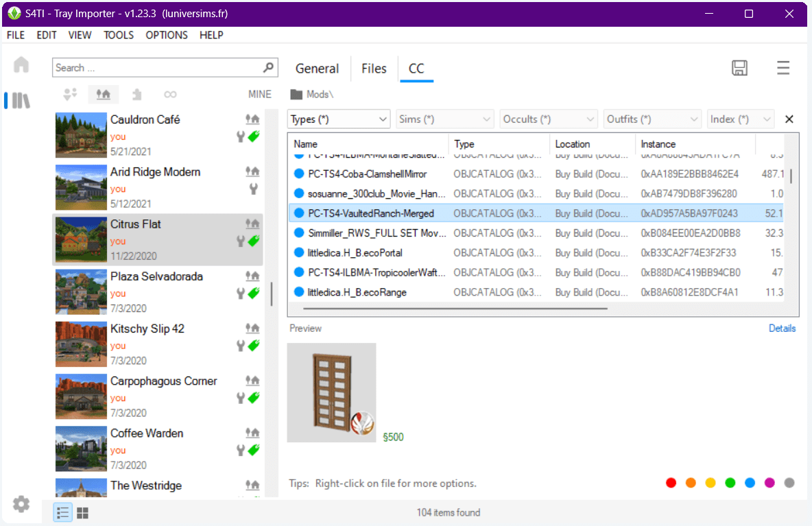Toggle the Lots filter with tree-house icon
The image size is (812, 526).
(103, 95)
